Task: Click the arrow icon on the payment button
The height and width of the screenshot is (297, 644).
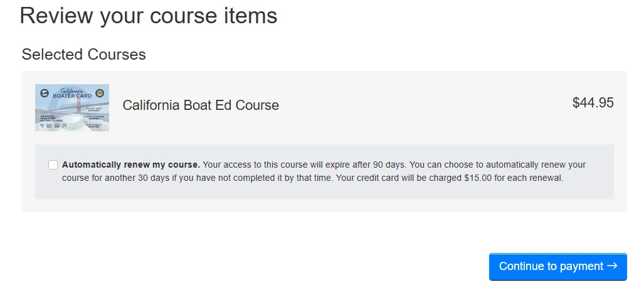Action: point(613,266)
